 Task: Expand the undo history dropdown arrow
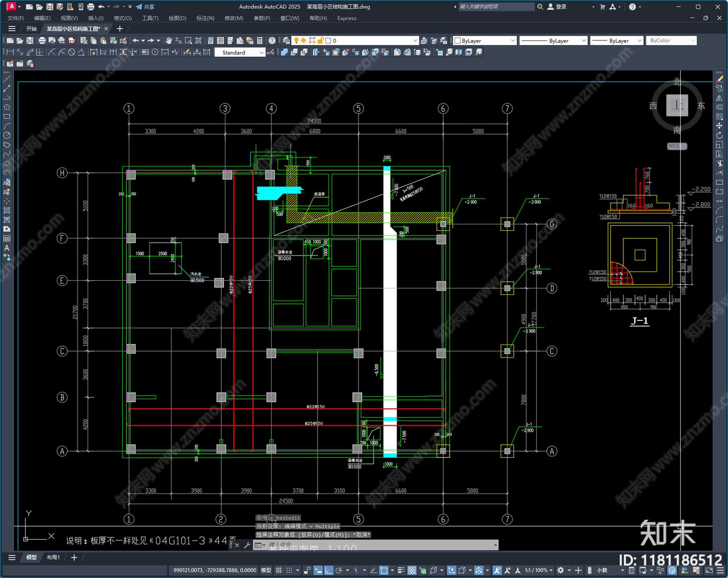[109, 7]
